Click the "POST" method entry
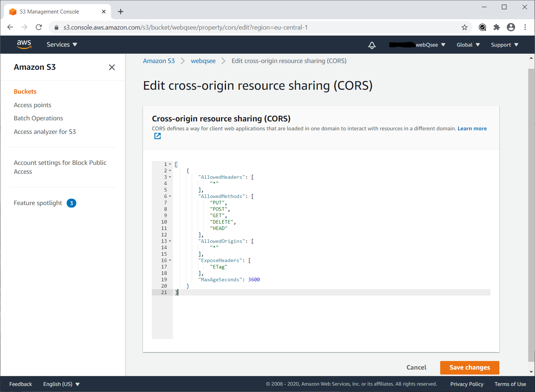This screenshot has width=535, height=392. (218, 209)
